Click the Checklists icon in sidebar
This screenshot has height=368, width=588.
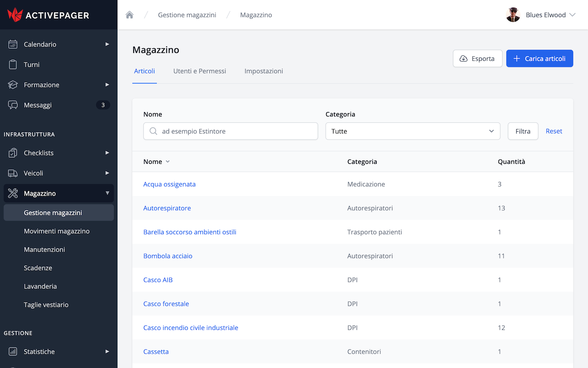[x=13, y=153]
